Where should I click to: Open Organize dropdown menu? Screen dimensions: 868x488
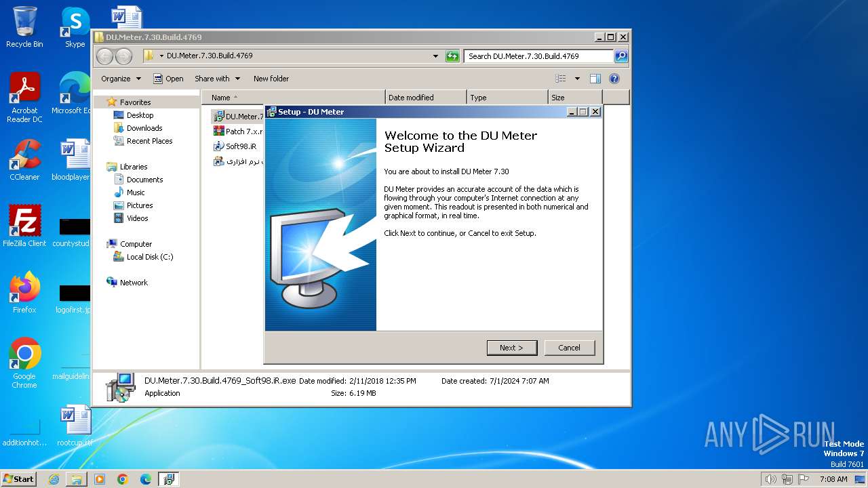(x=121, y=79)
